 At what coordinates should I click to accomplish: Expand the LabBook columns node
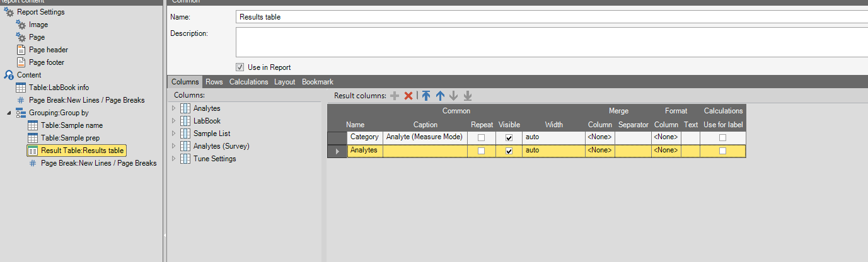coord(174,121)
